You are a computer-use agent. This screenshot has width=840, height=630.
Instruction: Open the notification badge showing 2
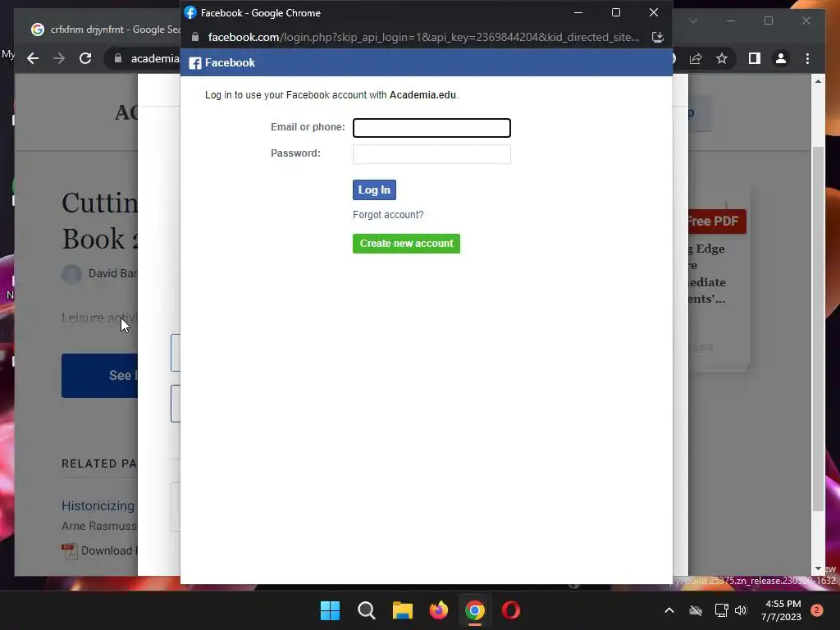click(817, 610)
